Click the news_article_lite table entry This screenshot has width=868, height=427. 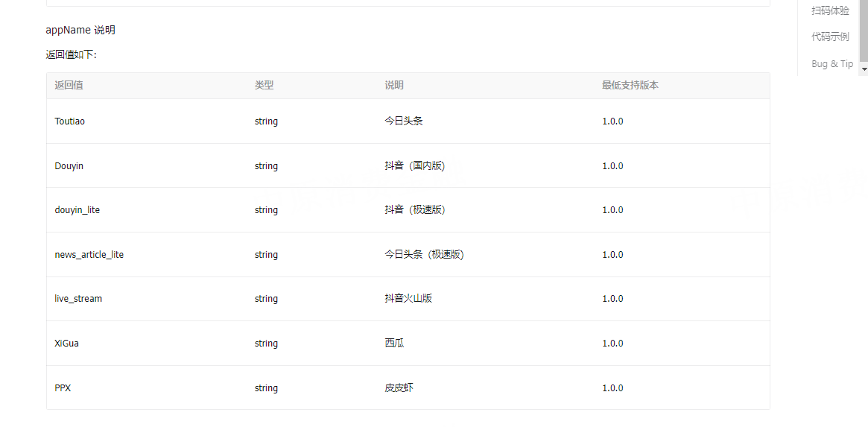[89, 255]
